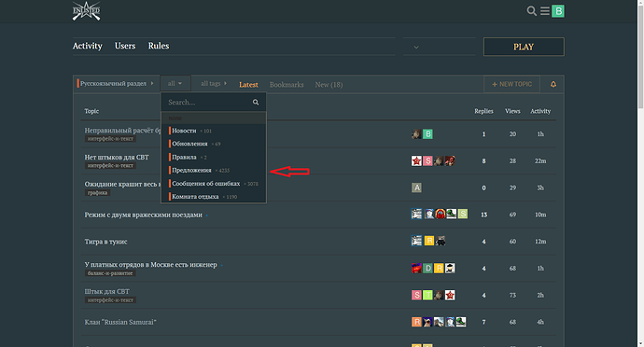Sort by the Views column header
Image resolution: width=644 pixels, height=347 pixels.
click(512, 111)
